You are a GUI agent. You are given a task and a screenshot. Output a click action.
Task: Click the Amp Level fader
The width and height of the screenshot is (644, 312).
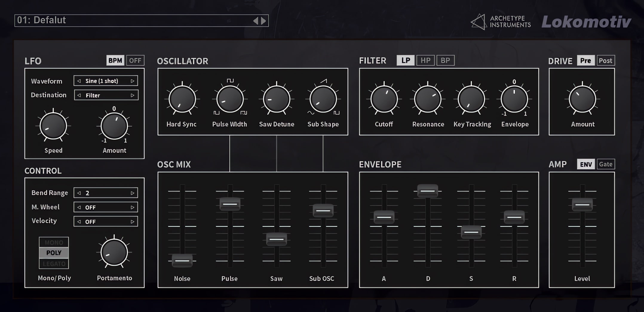click(x=582, y=205)
